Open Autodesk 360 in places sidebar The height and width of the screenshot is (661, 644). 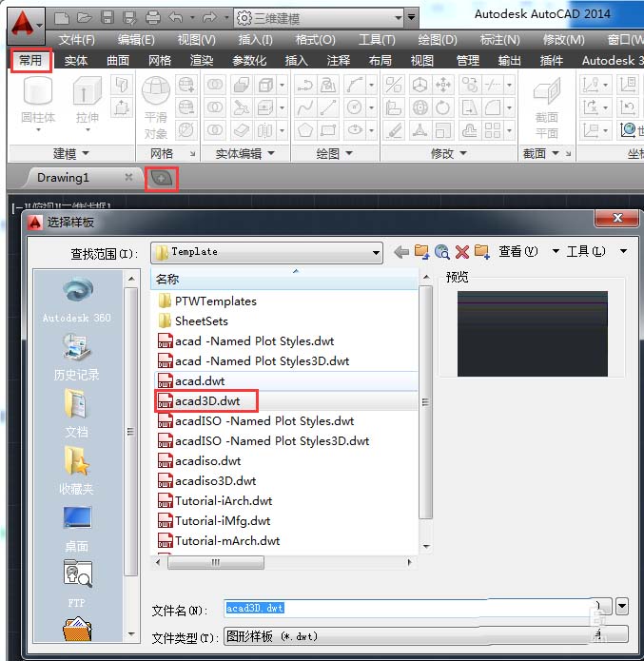[x=77, y=300]
